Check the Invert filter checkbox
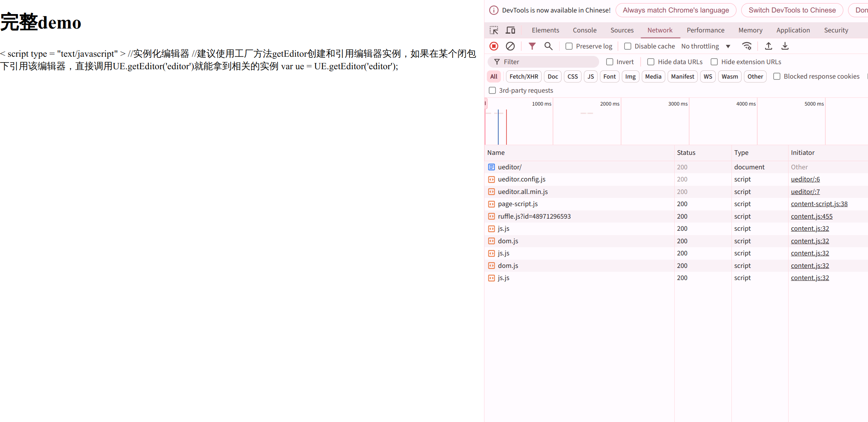 610,62
